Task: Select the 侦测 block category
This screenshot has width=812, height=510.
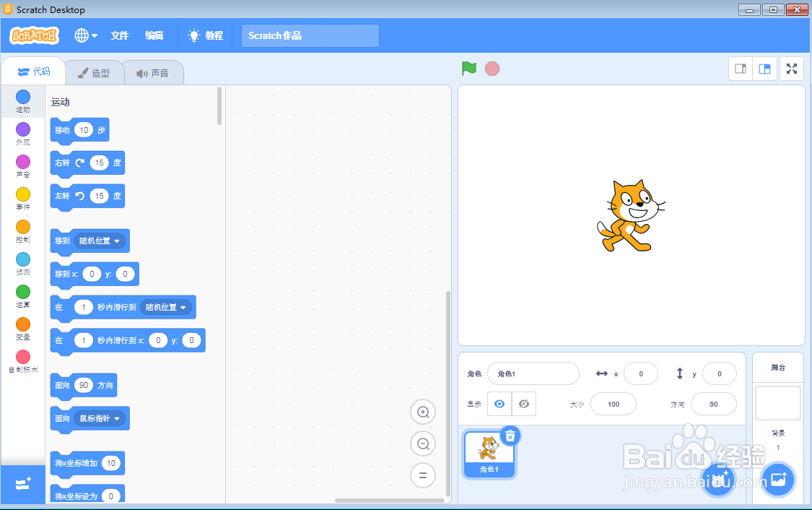Action: pyautogui.click(x=23, y=264)
